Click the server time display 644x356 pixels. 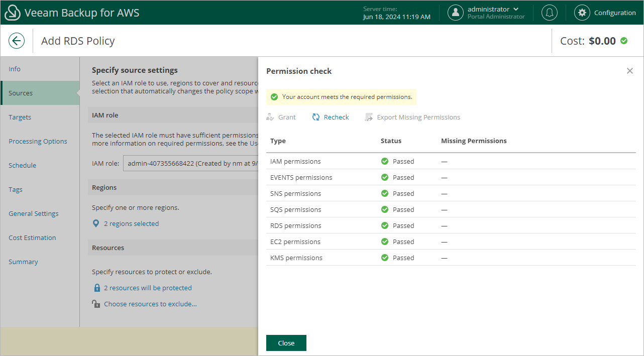point(397,13)
